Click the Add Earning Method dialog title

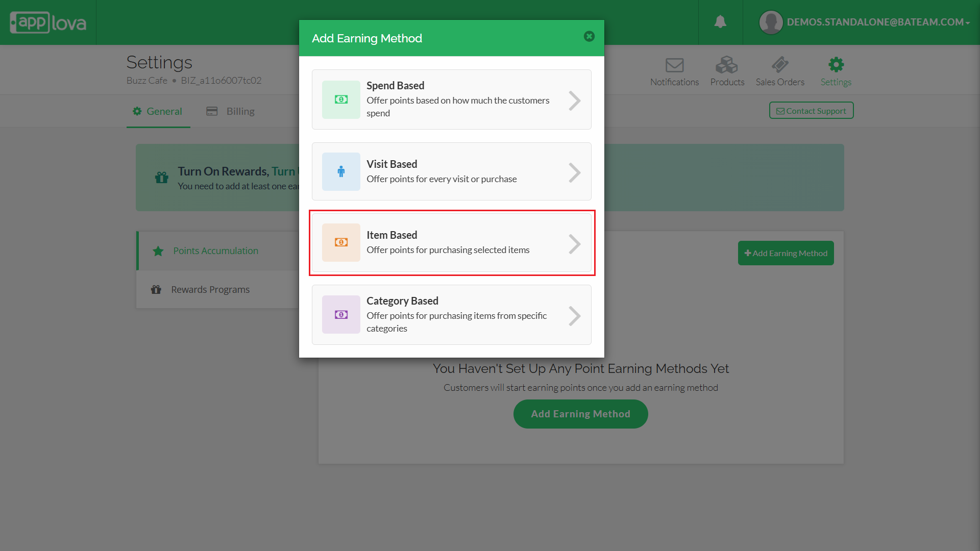(x=367, y=38)
